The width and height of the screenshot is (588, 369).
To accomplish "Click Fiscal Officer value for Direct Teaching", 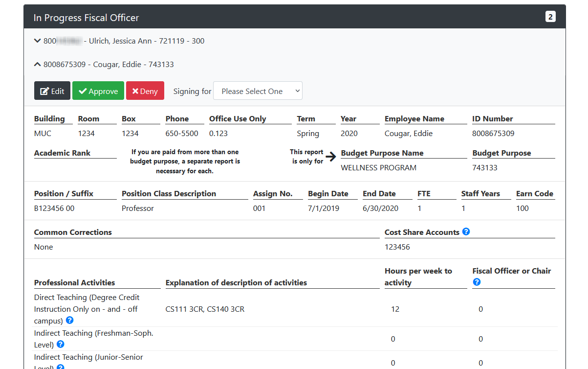I will pos(480,309).
